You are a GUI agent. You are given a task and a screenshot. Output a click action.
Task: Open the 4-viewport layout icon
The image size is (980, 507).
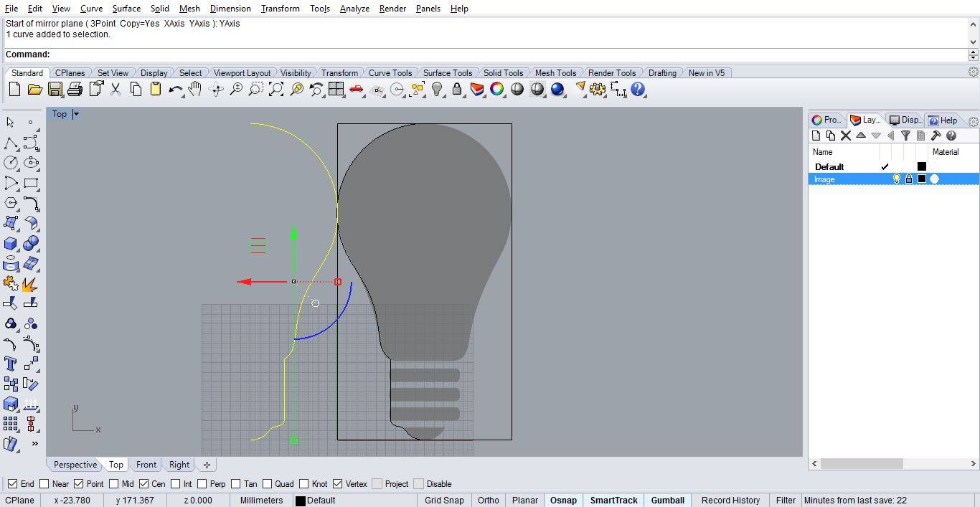pos(336,90)
